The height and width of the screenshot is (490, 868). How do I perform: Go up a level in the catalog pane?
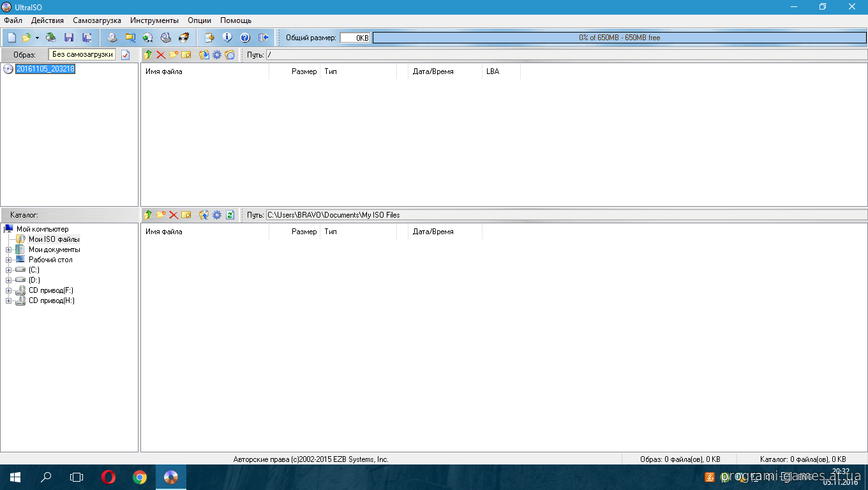(148, 215)
